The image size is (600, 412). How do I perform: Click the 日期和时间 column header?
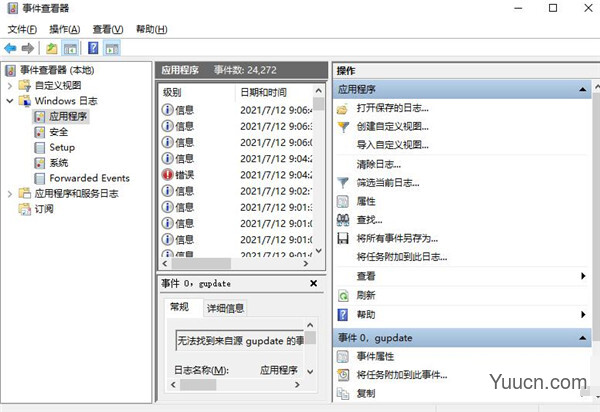coord(274,92)
